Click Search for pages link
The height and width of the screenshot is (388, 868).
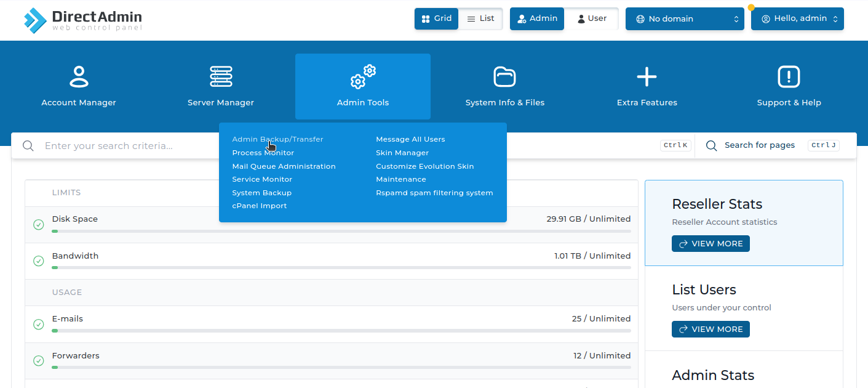pyautogui.click(x=759, y=145)
